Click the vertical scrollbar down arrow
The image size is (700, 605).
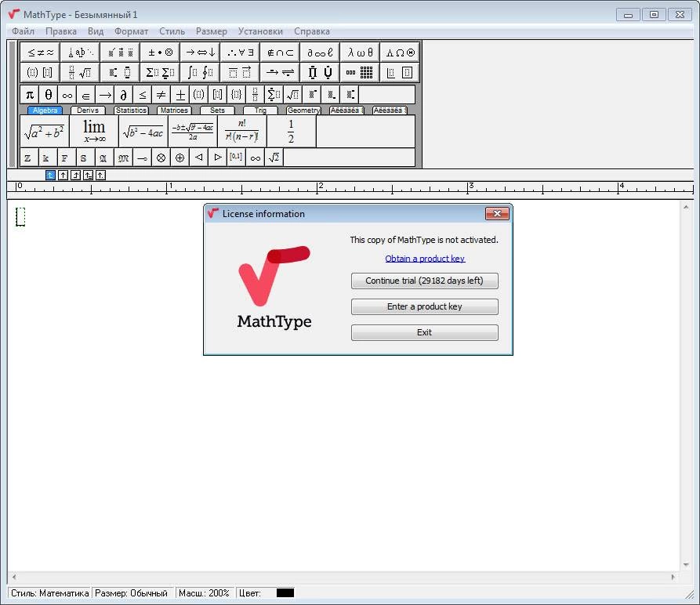pyautogui.click(x=686, y=565)
